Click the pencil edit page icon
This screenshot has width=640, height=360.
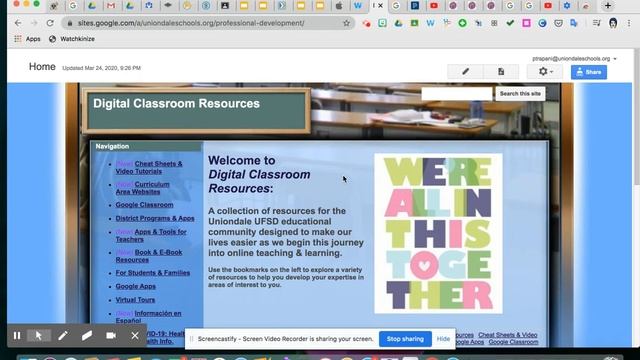point(465,72)
